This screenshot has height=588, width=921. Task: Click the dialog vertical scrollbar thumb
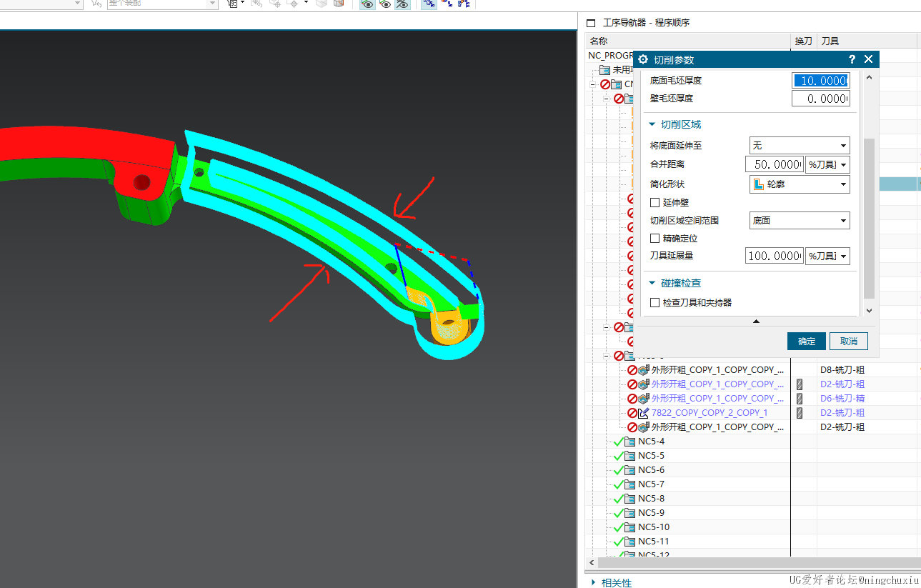[x=869, y=219]
